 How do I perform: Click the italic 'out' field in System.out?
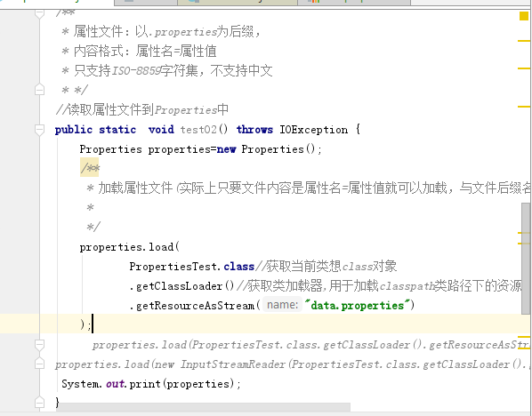pos(115,384)
